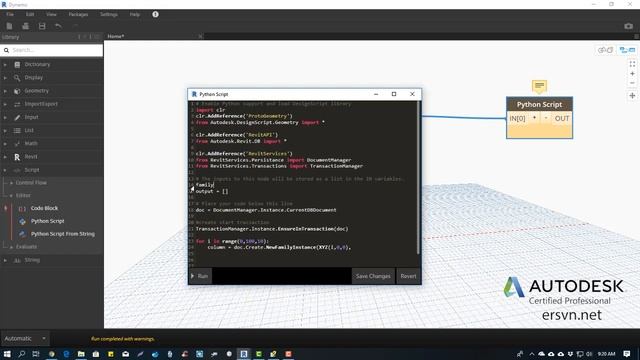Select the Home* workspace tab
Screen dimensions: 640x360
click(x=116, y=36)
